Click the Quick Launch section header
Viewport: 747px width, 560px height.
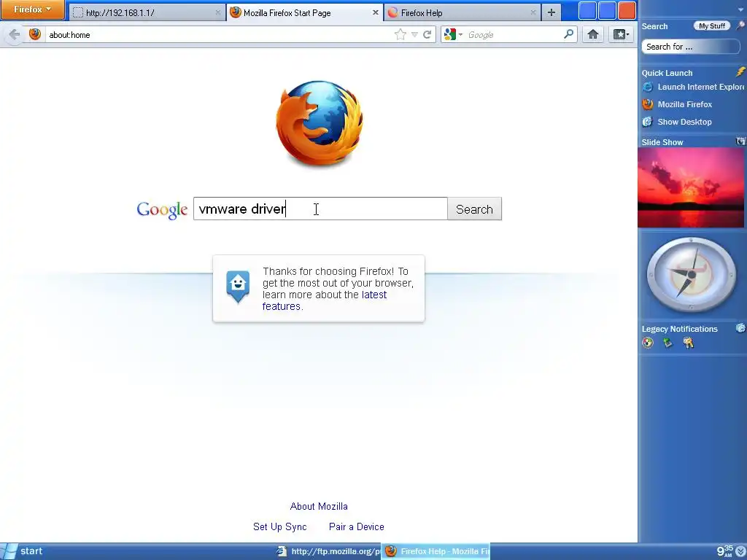667,73
